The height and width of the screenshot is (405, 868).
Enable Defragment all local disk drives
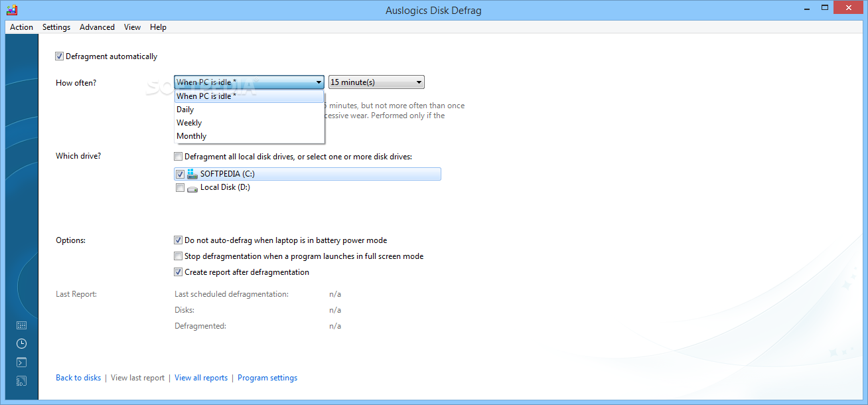point(178,157)
